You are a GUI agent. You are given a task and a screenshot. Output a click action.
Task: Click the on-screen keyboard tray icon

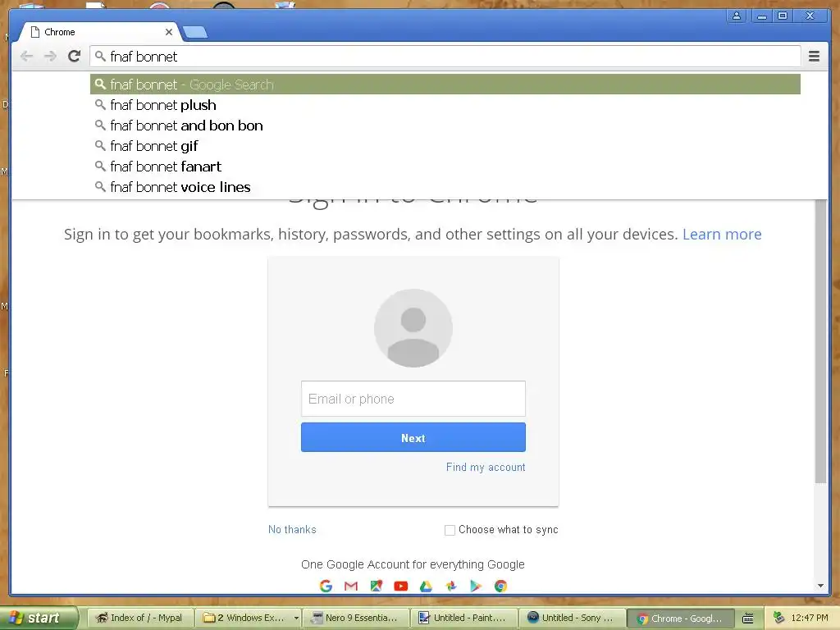pos(748,619)
